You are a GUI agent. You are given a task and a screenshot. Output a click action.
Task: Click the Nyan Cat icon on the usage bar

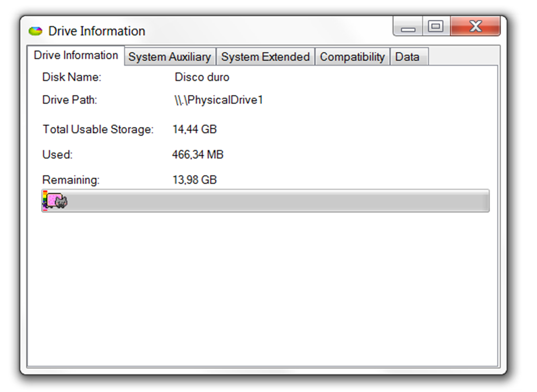pyautogui.click(x=57, y=201)
